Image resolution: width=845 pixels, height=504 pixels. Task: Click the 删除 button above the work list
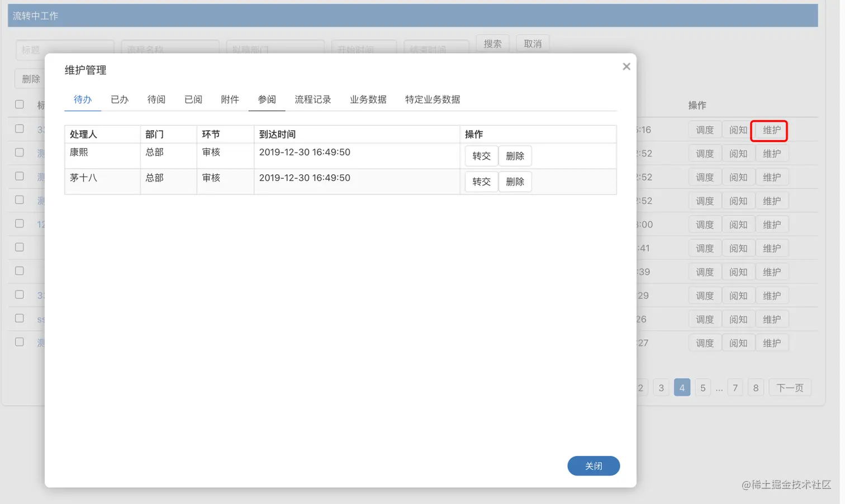point(30,79)
